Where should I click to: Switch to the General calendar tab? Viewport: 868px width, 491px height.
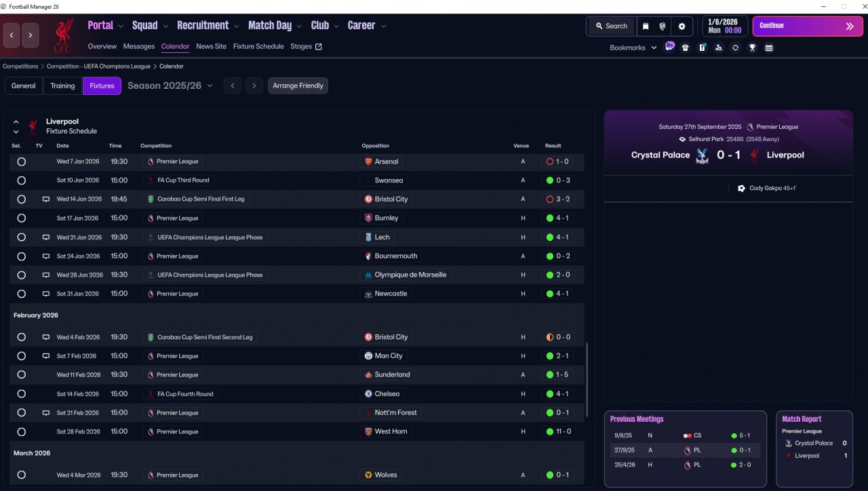[24, 86]
